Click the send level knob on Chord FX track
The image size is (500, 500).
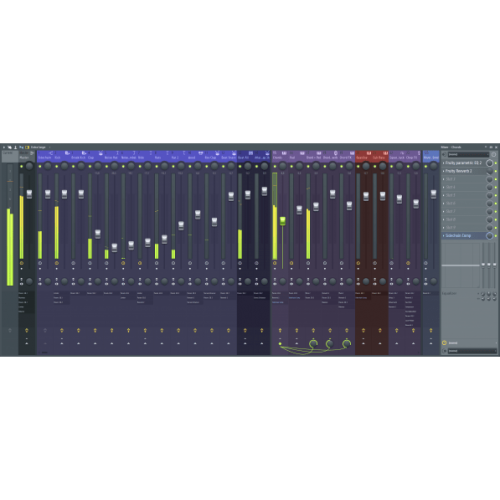point(347,343)
